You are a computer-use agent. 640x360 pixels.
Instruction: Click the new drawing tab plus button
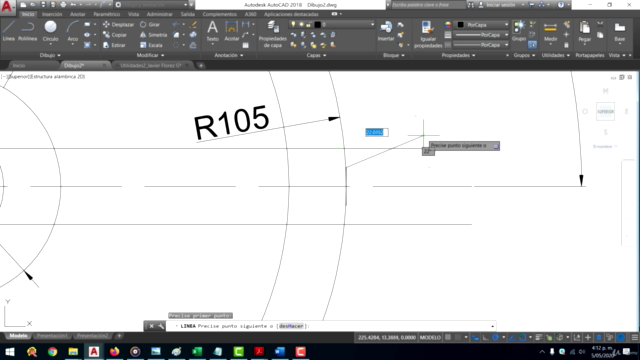tap(201, 65)
